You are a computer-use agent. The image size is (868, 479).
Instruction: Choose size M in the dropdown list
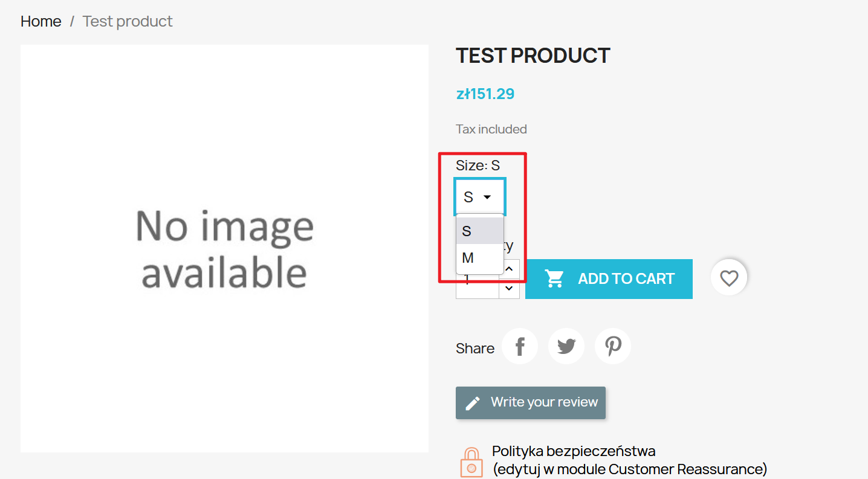tap(479, 258)
